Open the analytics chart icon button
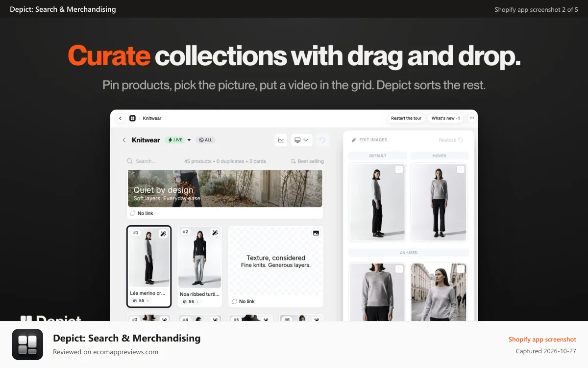The width and height of the screenshot is (588, 368). click(x=281, y=140)
